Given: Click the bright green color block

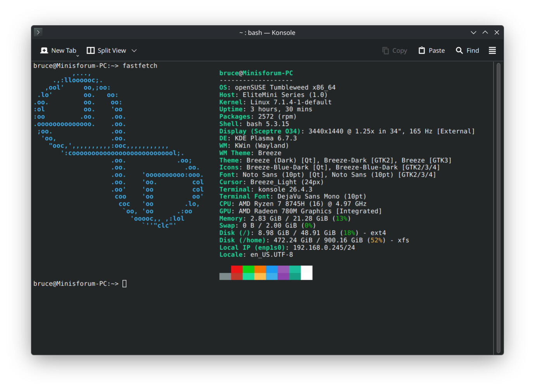Looking at the screenshot, I should pyautogui.click(x=248, y=269).
